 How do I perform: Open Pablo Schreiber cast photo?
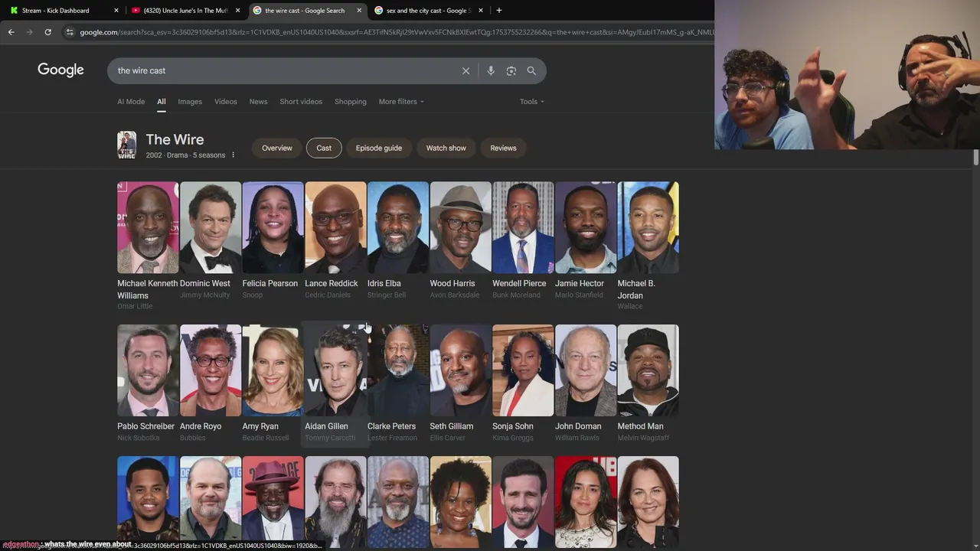pyautogui.click(x=148, y=370)
